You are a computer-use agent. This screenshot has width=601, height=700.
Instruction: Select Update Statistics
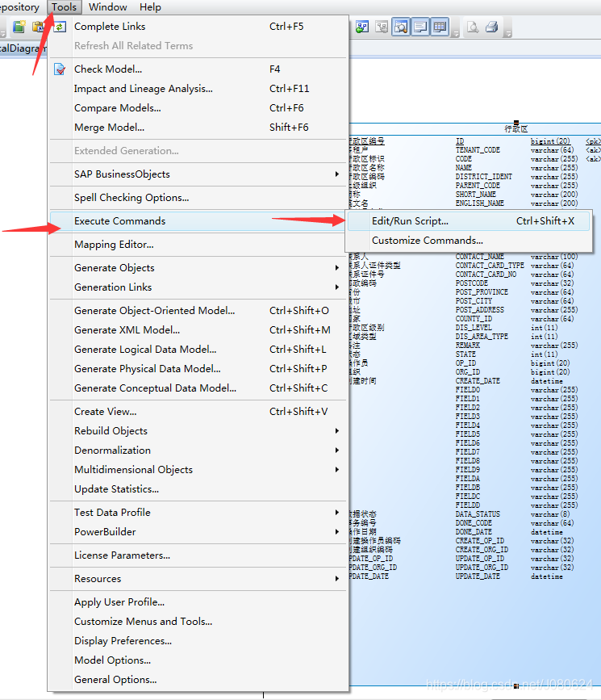198,489
